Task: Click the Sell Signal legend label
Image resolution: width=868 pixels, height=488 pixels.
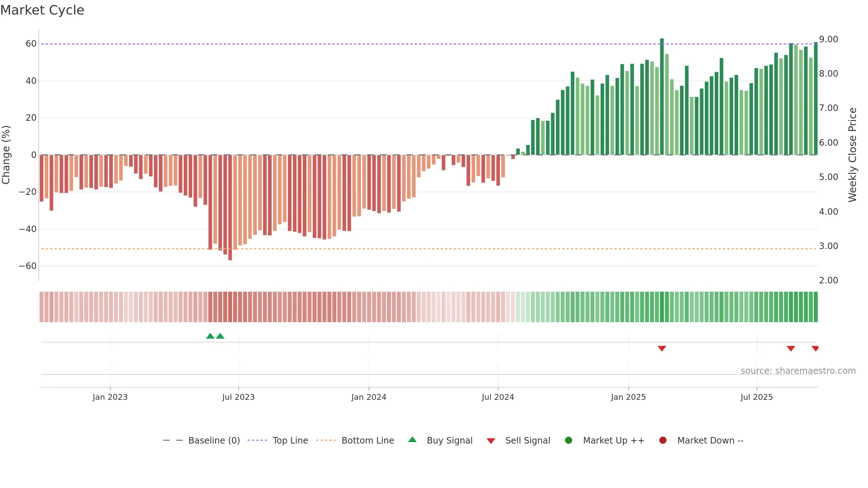Action: (528, 440)
